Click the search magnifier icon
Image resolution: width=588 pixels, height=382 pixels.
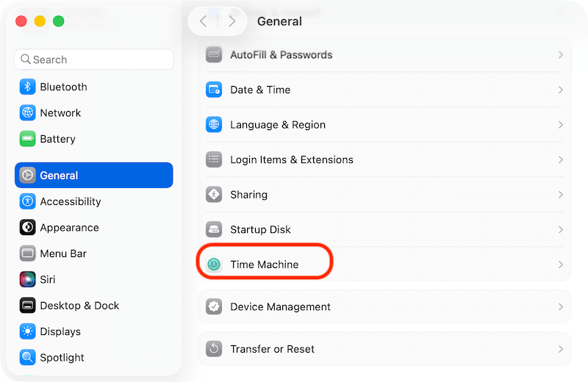[26, 60]
